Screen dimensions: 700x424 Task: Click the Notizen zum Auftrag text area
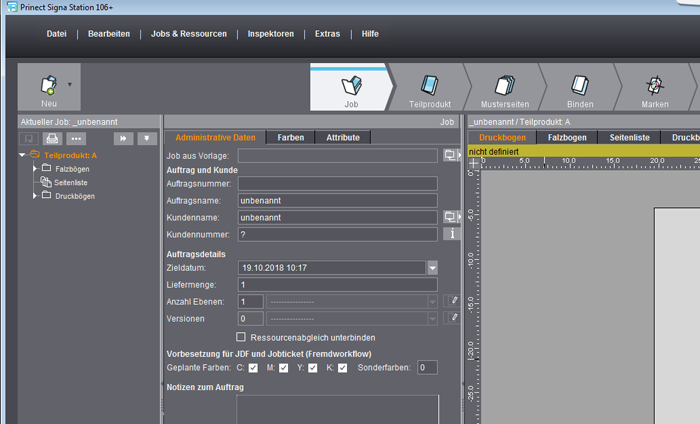click(338, 410)
